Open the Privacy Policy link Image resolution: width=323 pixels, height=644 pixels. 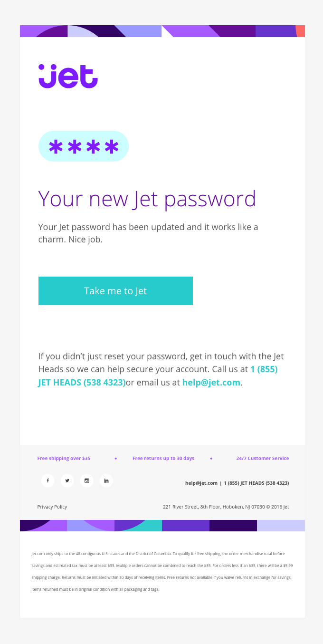tap(52, 507)
